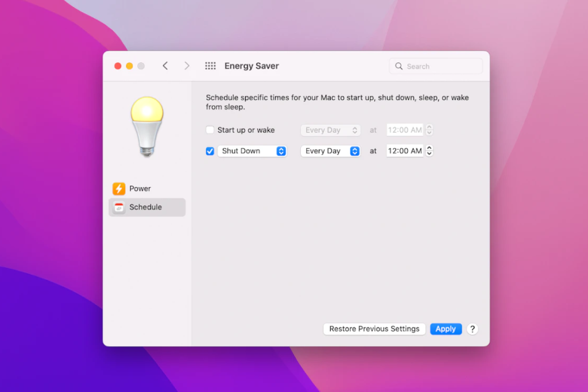Click the Apply button
The width and height of the screenshot is (588, 392).
click(446, 329)
